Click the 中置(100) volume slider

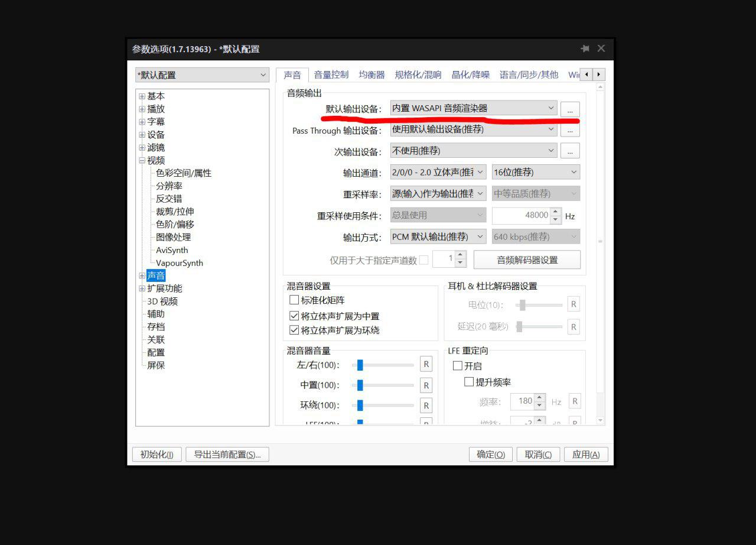point(383,385)
